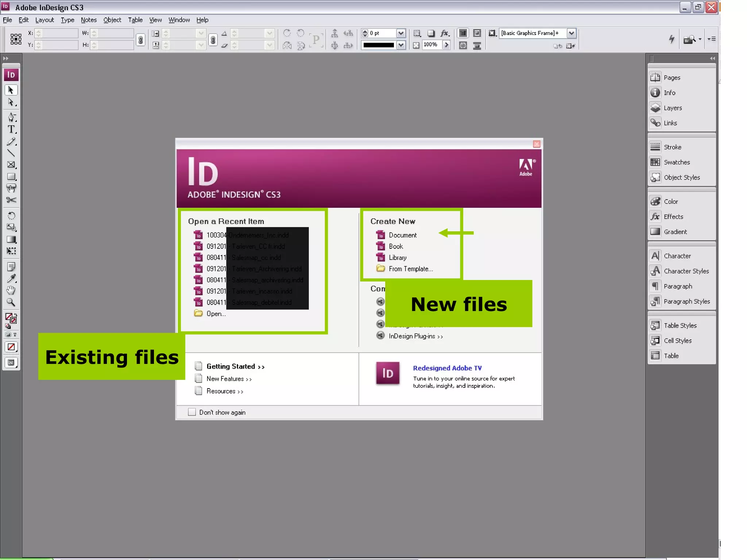The height and width of the screenshot is (560, 747).
Task: Toggle the fill and stroke swatch
Action: [x=11, y=318]
